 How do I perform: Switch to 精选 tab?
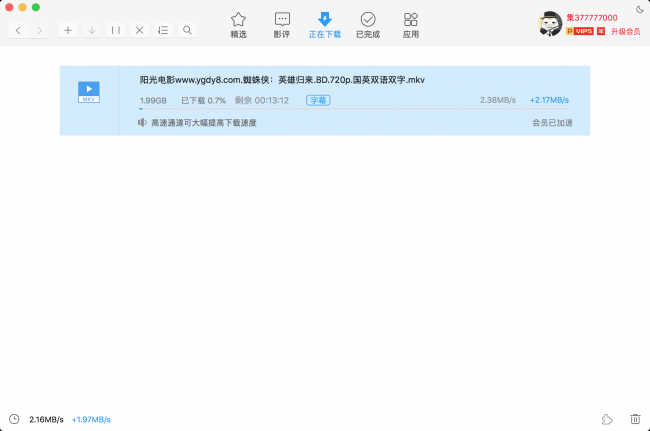[x=238, y=24]
